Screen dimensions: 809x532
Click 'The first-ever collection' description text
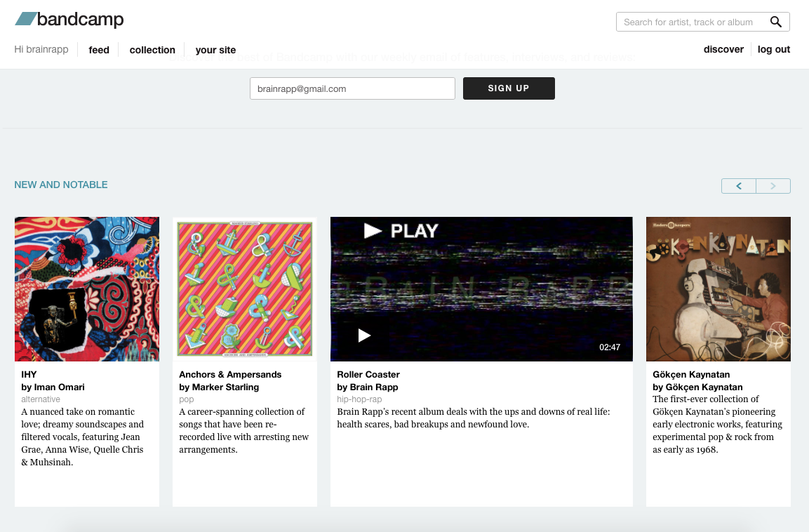tap(717, 424)
